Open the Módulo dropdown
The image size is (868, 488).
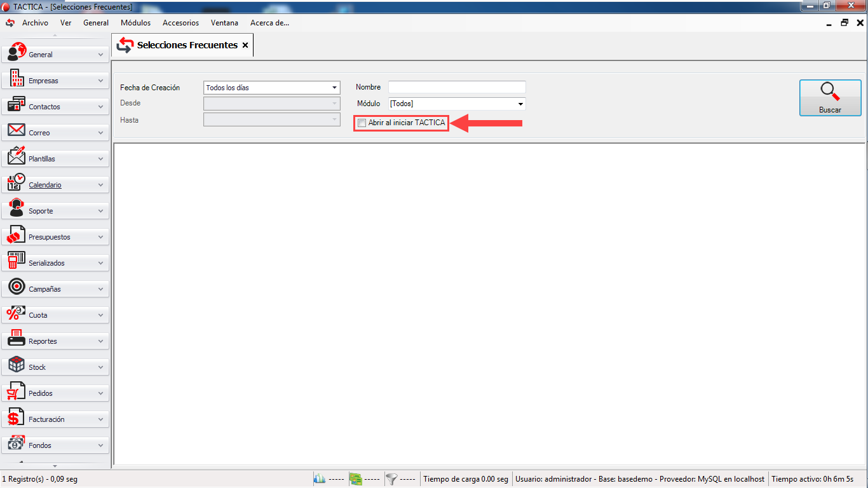[x=520, y=104]
